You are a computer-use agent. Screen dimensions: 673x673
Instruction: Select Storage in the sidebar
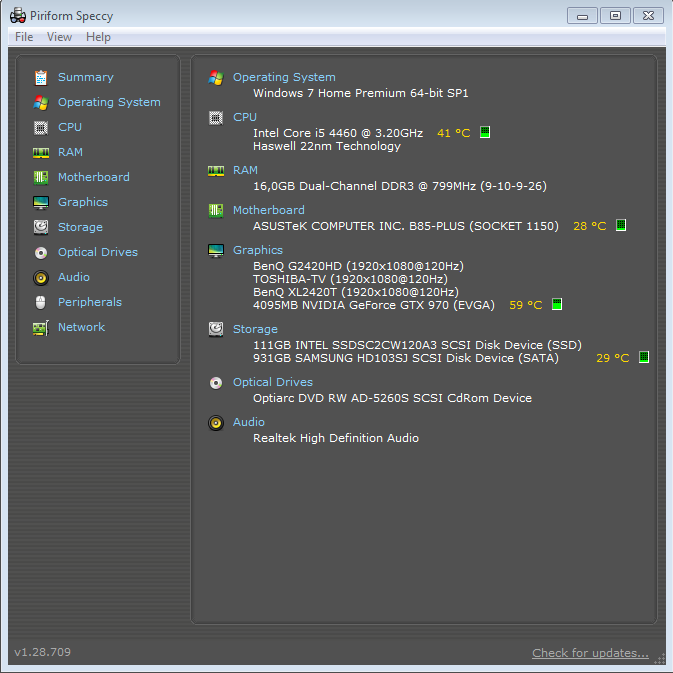[80, 227]
